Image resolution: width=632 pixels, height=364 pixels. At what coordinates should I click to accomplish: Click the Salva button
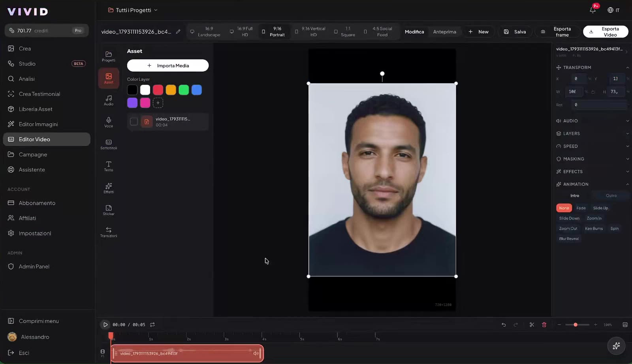click(x=515, y=32)
